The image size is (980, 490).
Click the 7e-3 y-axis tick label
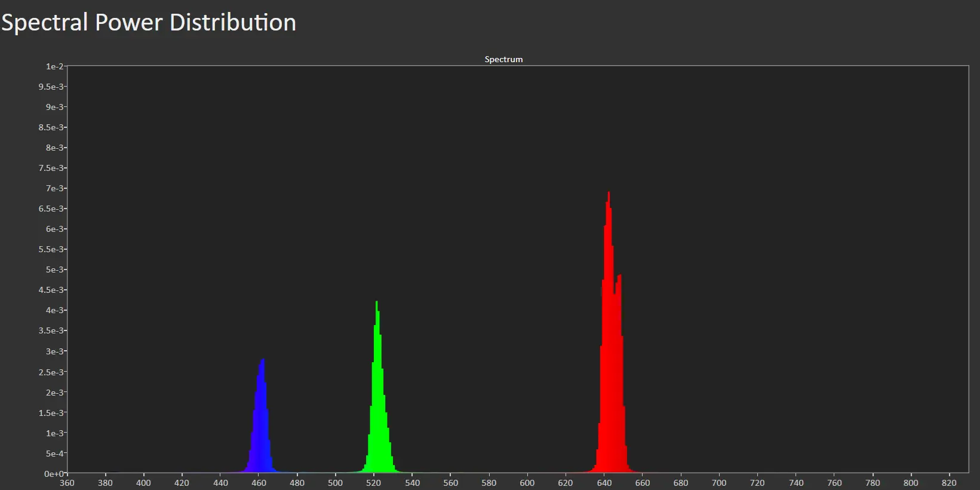pyautogui.click(x=54, y=188)
